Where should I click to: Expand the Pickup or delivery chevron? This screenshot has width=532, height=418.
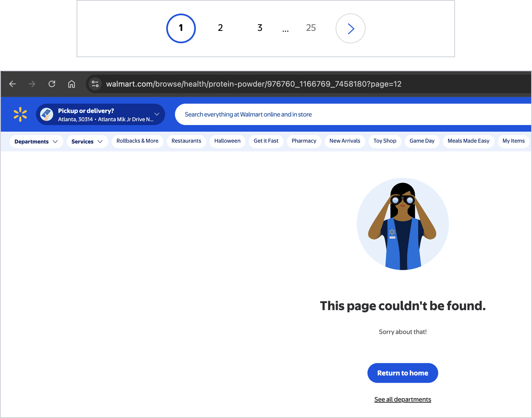[x=157, y=114]
